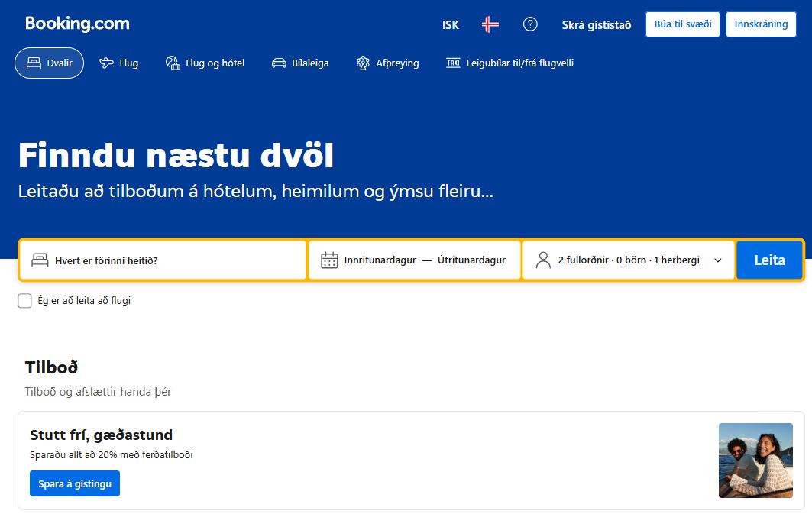Viewport: 812px width, 514px height.
Task: Click the calendar icon in date field
Action: coord(329,260)
